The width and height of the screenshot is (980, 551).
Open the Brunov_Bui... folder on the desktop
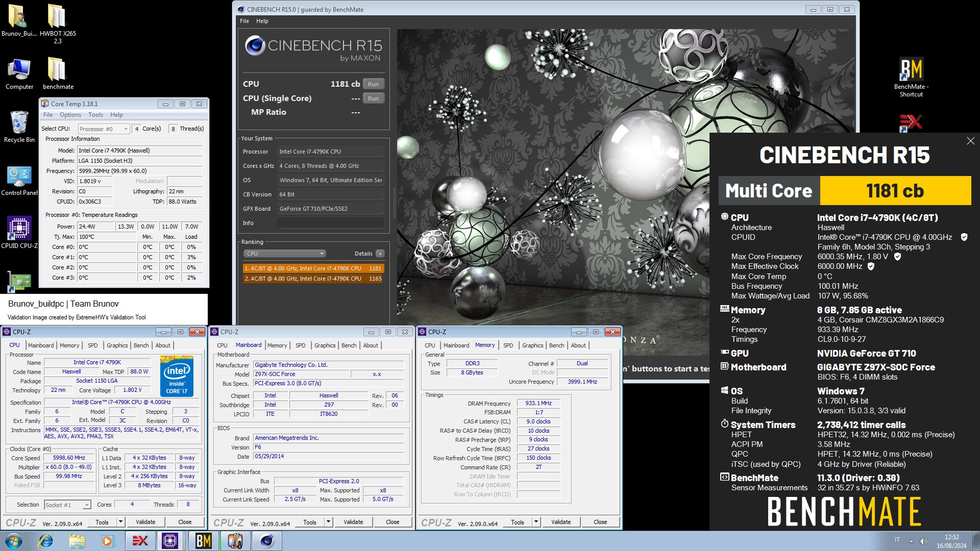18,20
